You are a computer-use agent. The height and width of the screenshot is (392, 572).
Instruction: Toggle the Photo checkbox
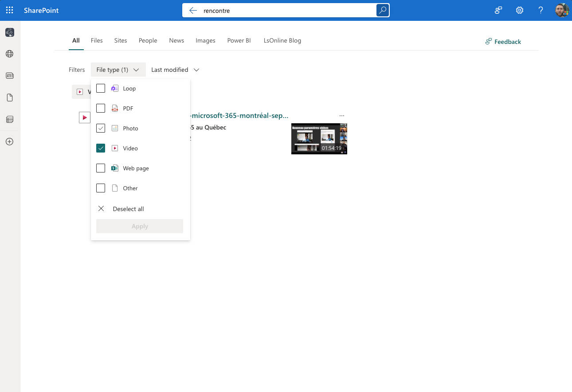pyautogui.click(x=101, y=128)
